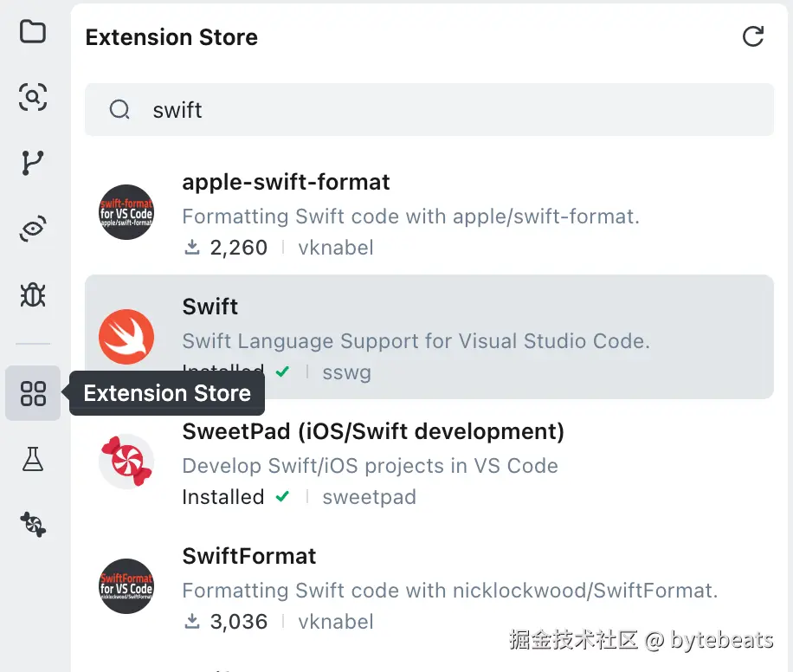The width and height of the screenshot is (793, 672).
Task: Open the debug bug icon
Action: [33, 294]
